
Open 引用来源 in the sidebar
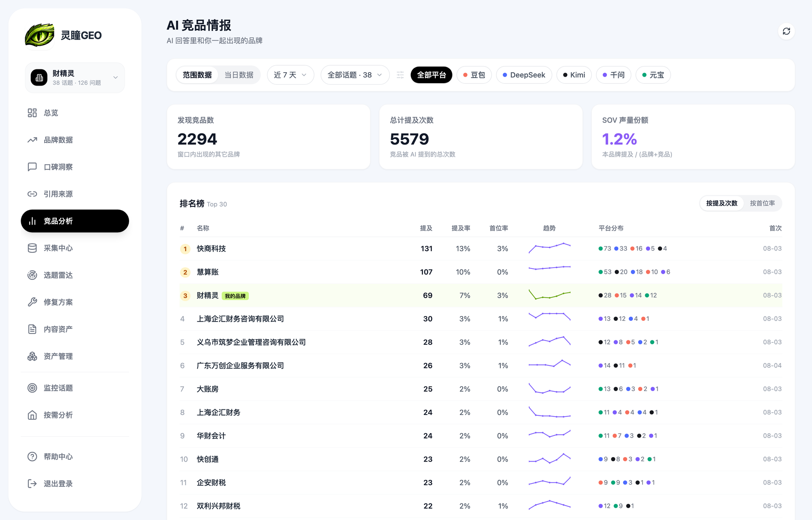tap(75, 194)
